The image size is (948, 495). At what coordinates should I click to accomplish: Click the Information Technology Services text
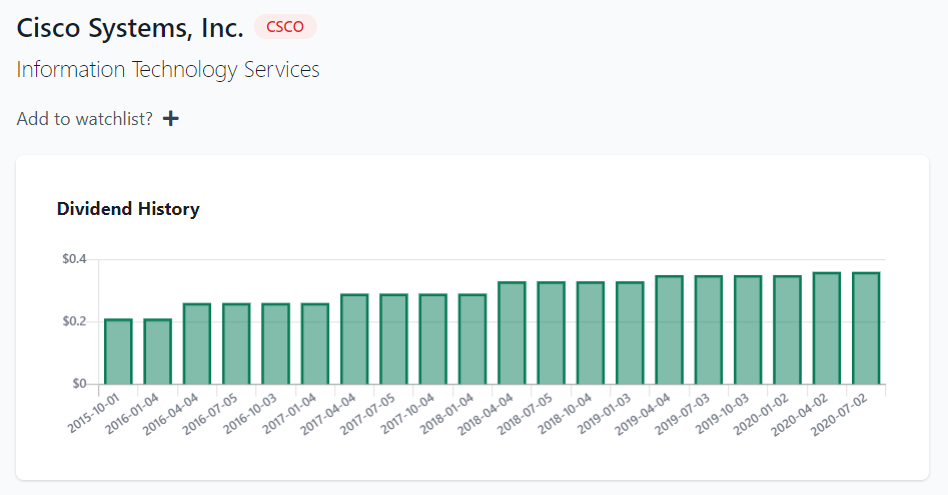167,70
